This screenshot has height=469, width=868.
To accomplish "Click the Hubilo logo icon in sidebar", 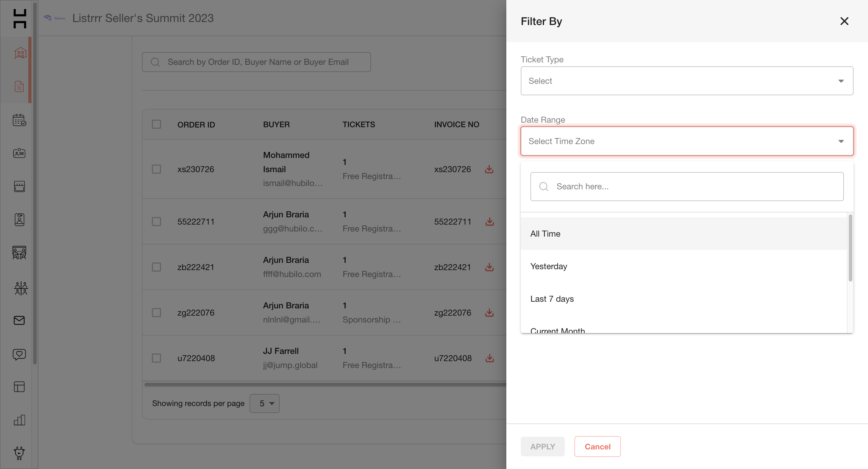I will coord(20,18).
